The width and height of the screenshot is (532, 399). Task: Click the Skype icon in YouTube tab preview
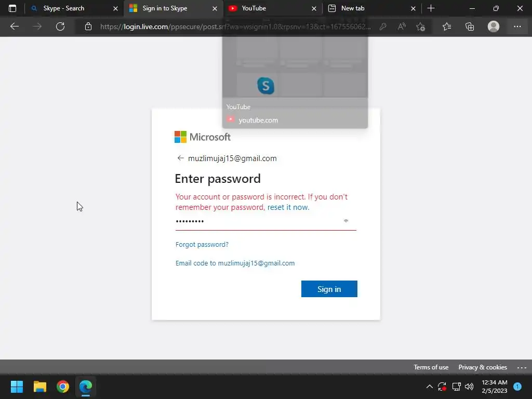pos(265,86)
